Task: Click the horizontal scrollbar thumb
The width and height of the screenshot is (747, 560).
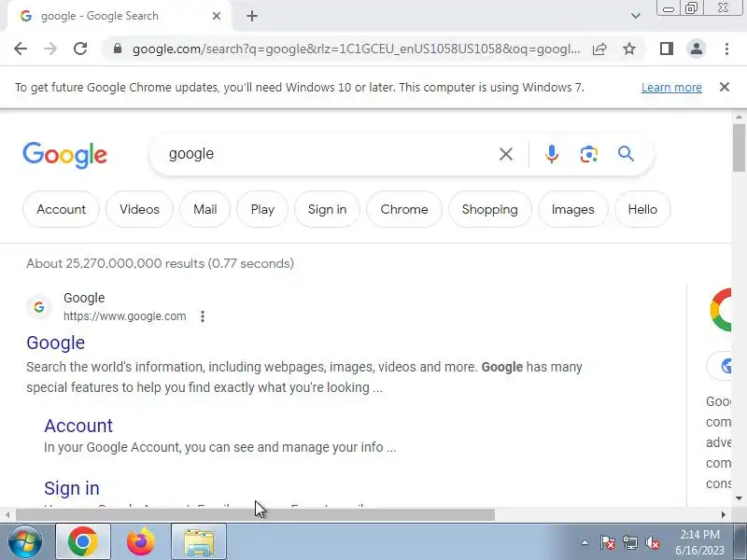Action: tap(255, 515)
